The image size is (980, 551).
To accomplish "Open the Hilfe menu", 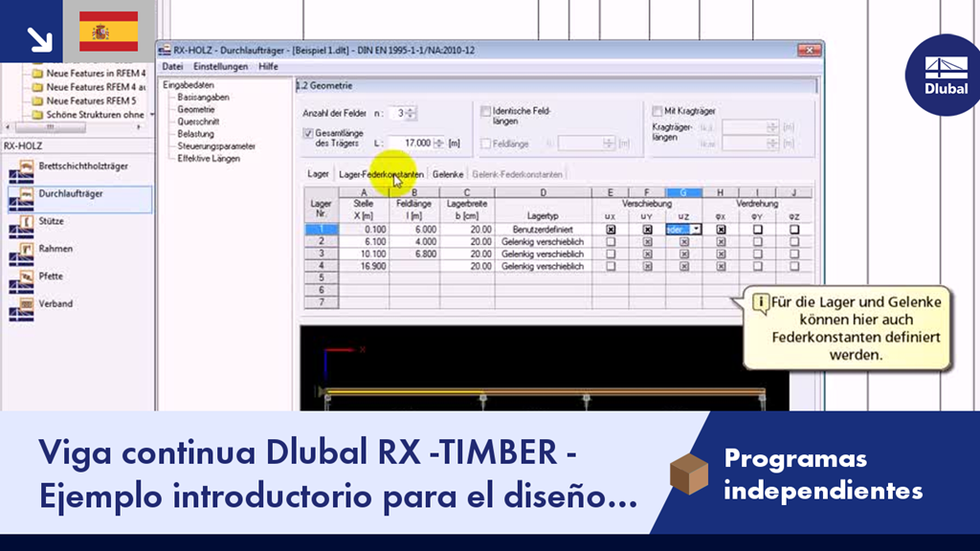I will tap(268, 66).
